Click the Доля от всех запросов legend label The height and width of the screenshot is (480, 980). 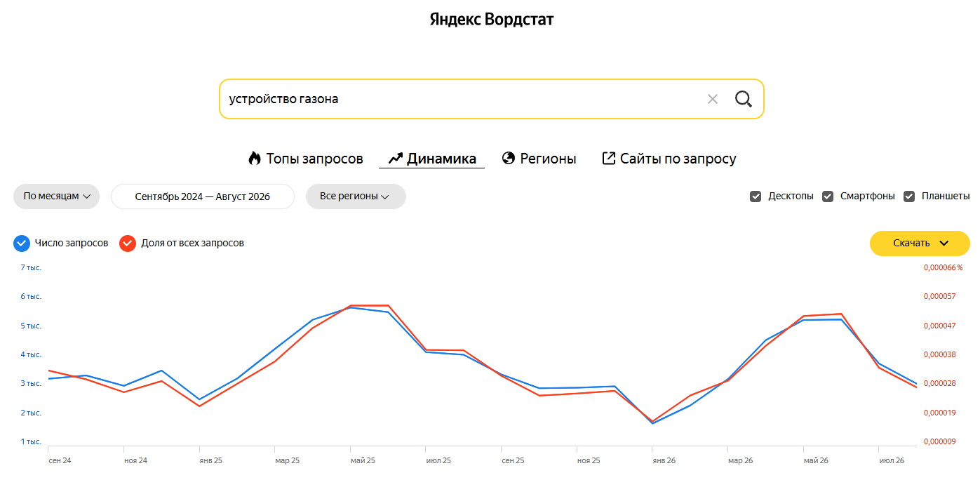coord(193,244)
